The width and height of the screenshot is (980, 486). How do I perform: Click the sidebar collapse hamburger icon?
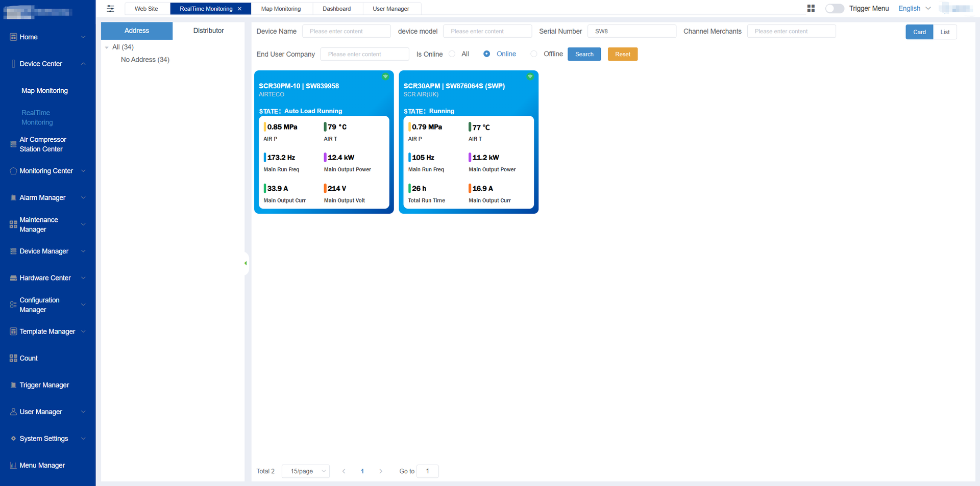(x=110, y=9)
